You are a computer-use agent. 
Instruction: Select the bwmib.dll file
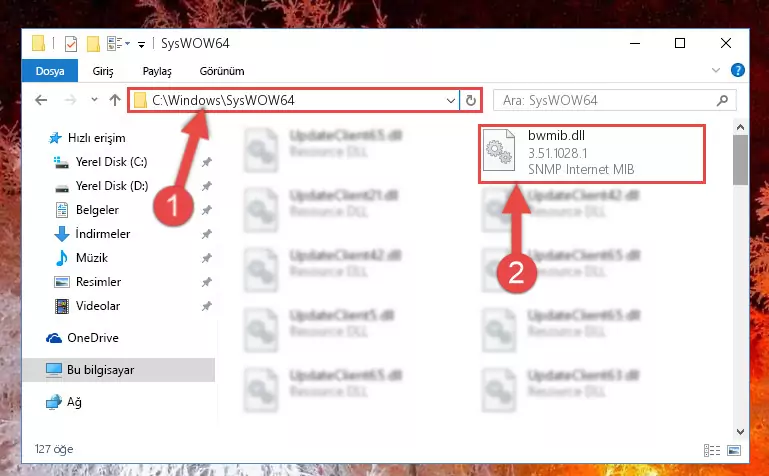tap(592, 154)
